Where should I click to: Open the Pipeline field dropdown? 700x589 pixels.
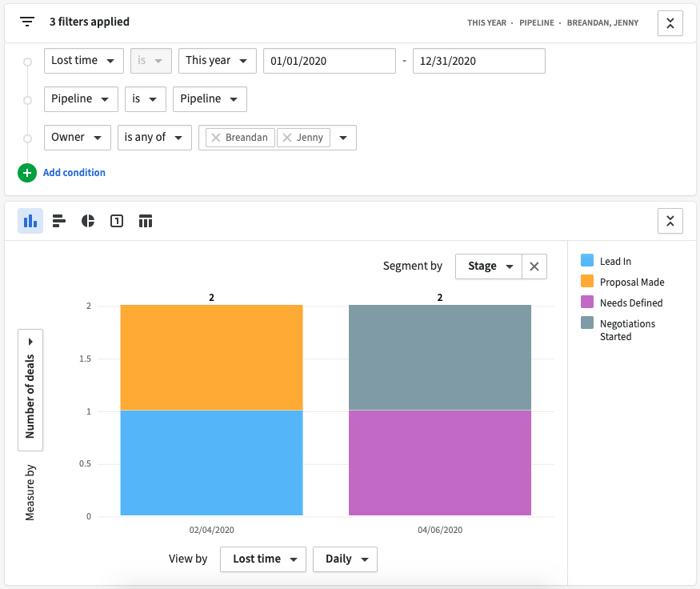pos(81,99)
